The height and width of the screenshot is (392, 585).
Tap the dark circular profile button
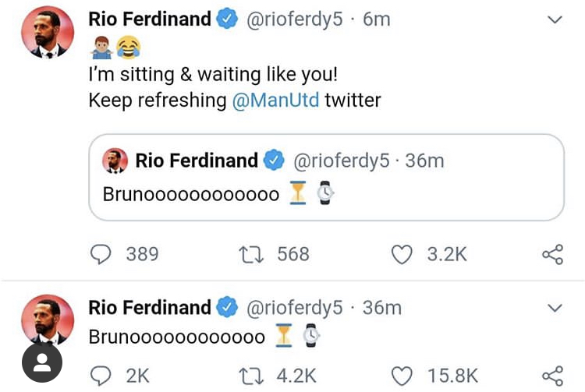[41, 362]
